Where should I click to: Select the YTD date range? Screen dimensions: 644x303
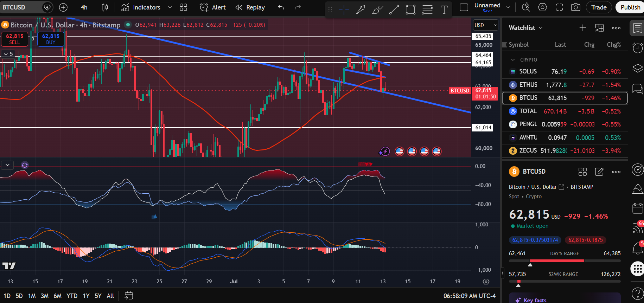[72, 296]
